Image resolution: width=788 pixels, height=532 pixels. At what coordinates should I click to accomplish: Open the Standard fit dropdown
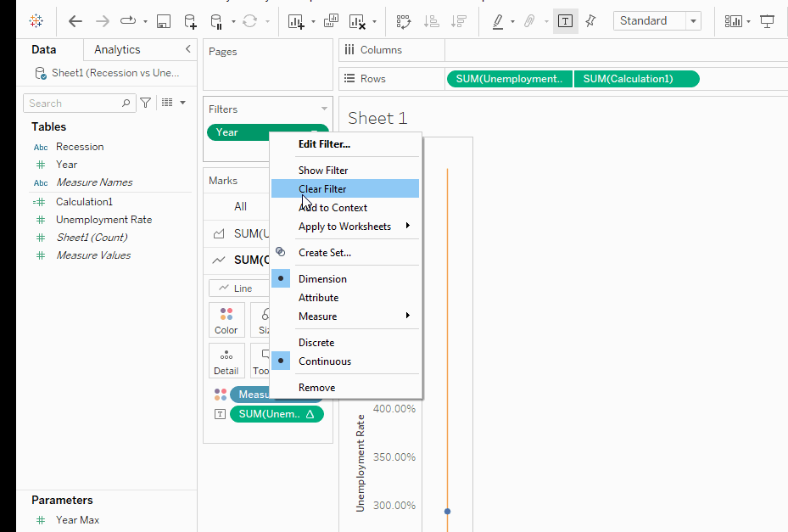coord(692,20)
